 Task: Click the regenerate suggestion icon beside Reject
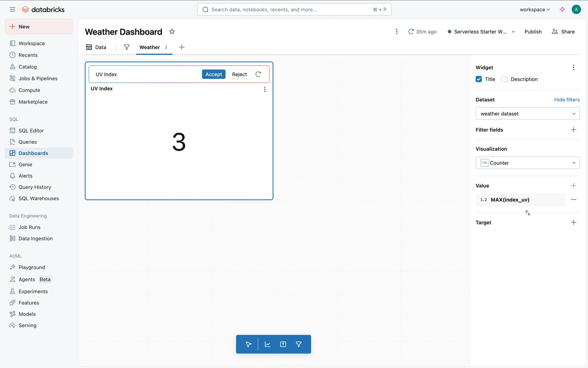click(x=258, y=74)
